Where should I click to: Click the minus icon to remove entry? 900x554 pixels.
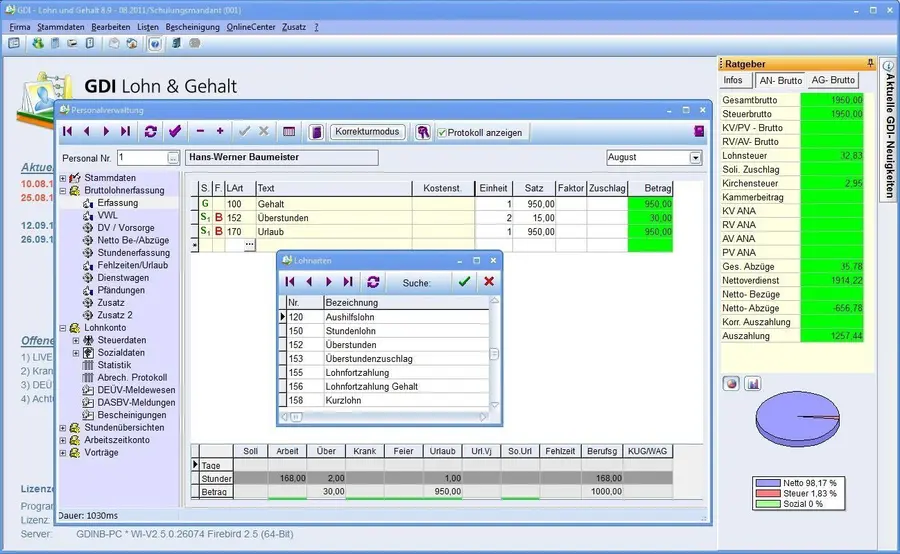[200, 131]
